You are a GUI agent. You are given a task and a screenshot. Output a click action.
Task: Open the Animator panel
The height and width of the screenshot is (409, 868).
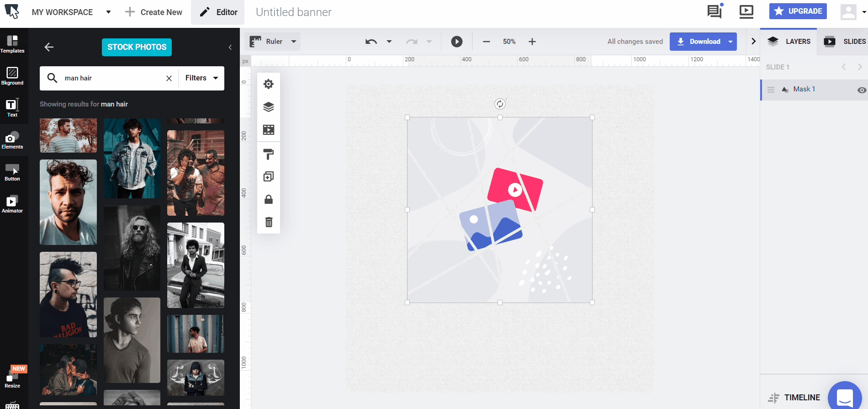click(x=12, y=204)
